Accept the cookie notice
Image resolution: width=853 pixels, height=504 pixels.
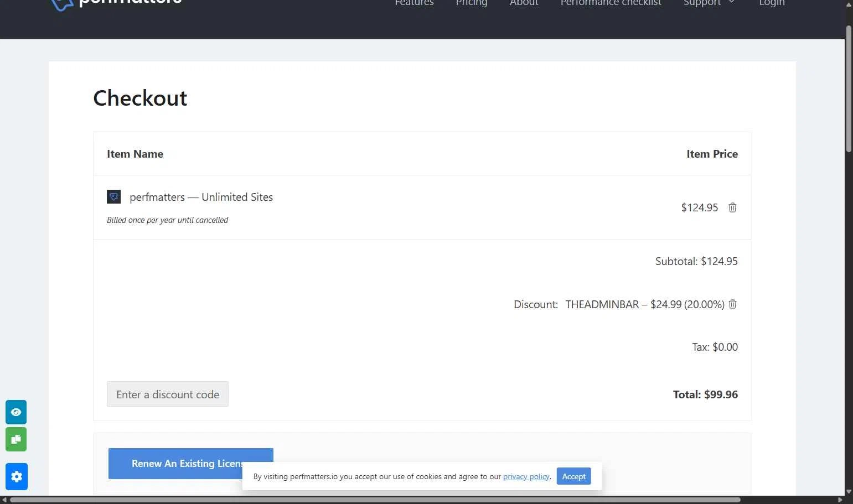(x=574, y=476)
